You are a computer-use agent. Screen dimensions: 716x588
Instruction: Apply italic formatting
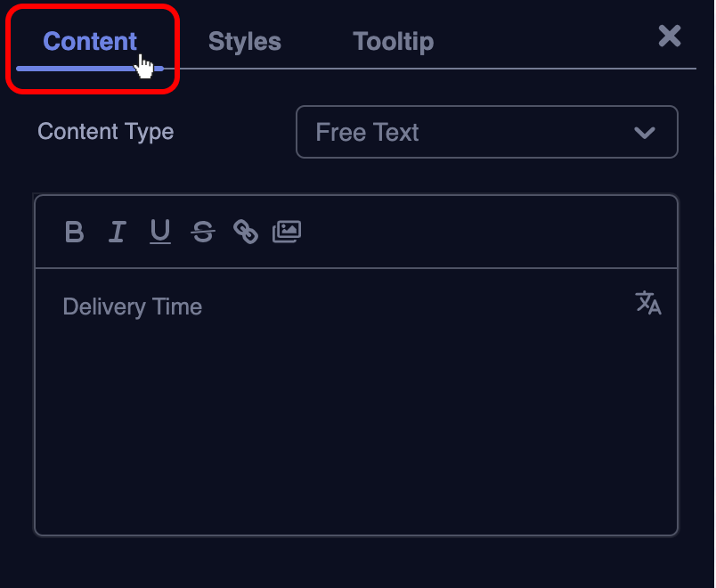[117, 233]
